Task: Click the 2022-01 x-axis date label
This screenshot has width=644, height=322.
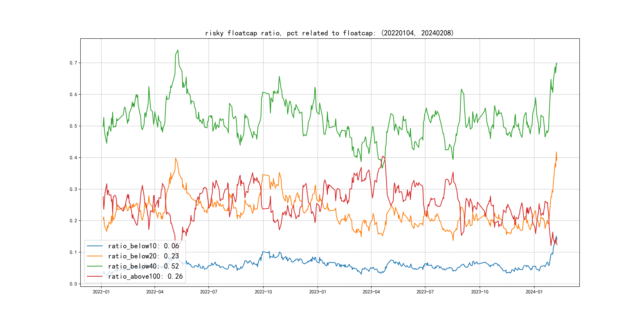Action: pos(101,292)
